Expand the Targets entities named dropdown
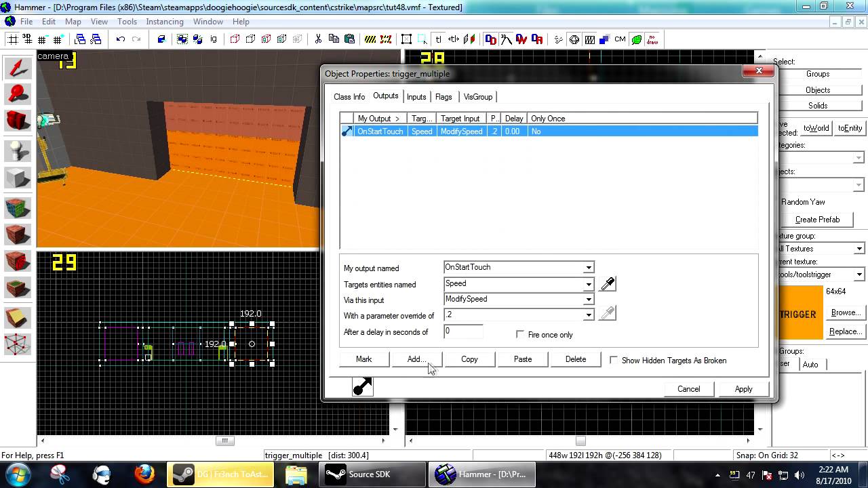868x488 pixels. (x=588, y=284)
